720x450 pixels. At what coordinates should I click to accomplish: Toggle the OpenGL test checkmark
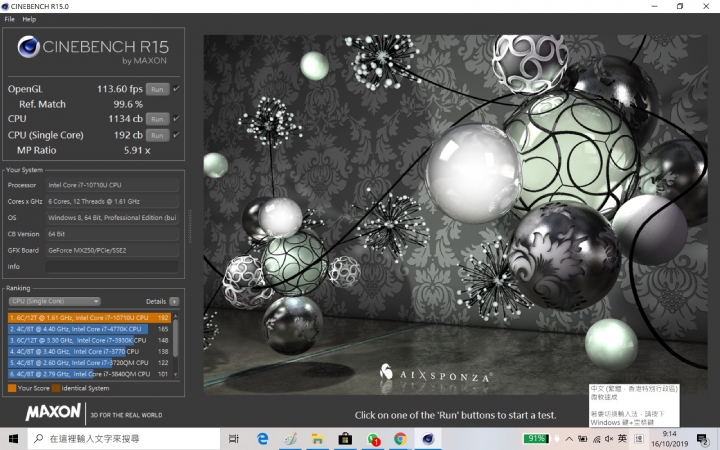point(176,89)
